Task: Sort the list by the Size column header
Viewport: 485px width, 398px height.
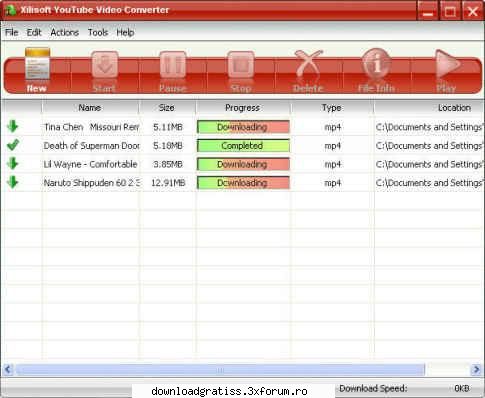Action: pyautogui.click(x=167, y=108)
